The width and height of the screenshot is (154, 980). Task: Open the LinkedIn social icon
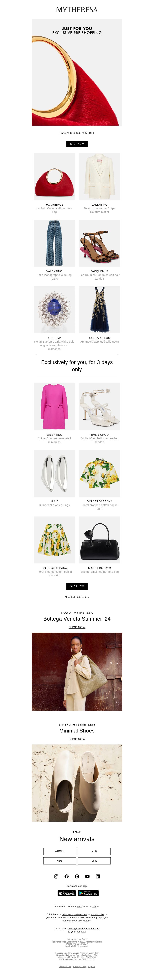pyautogui.click(x=98, y=876)
